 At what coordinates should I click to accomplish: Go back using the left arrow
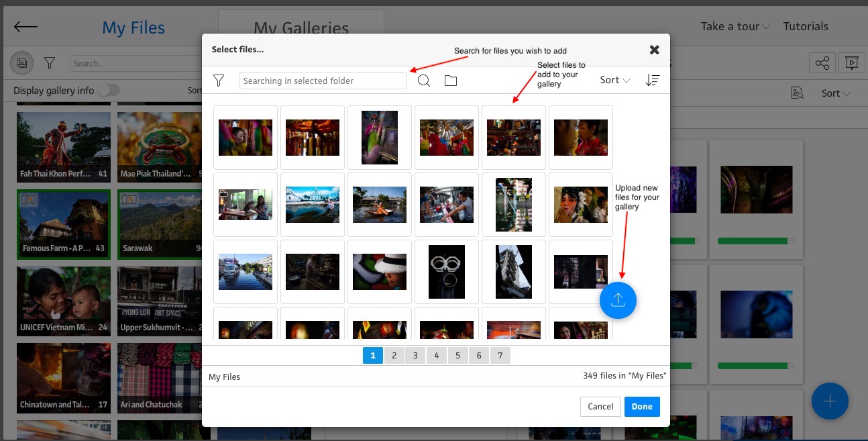25,27
